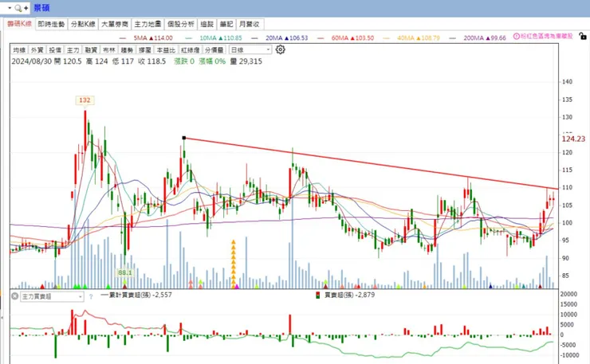This screenshot has width=590, height=364.
Task: Toggle the 本益比 overlay button
Action: click(166, 49)
